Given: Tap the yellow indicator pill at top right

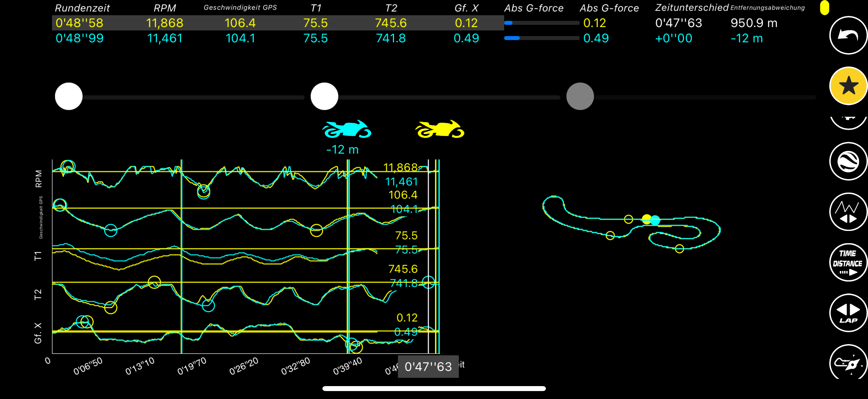Looking at the screenshot, I should [824, 8].
